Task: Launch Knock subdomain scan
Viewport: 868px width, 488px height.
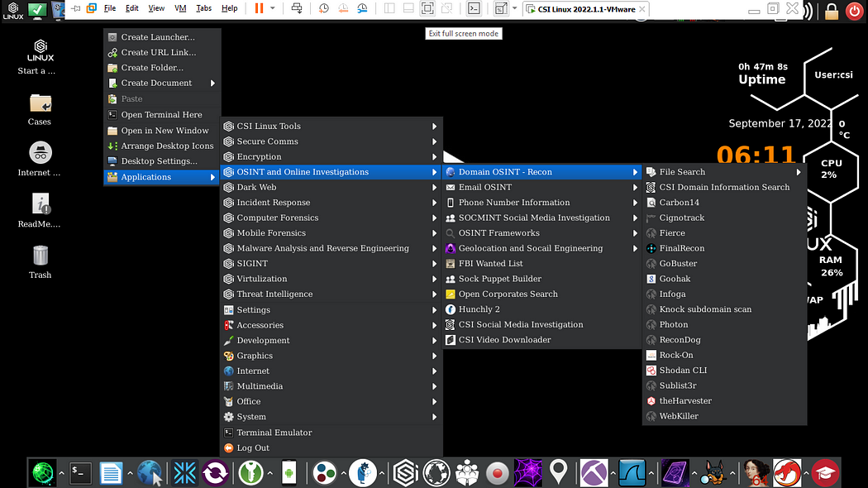Action: tap(725, 309)
